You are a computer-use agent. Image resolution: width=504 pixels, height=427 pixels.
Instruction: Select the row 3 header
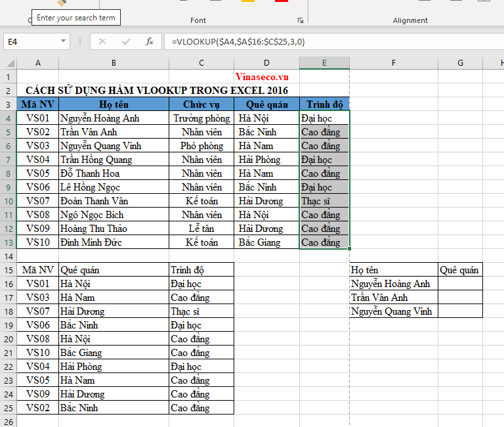[x=8, y=104]
